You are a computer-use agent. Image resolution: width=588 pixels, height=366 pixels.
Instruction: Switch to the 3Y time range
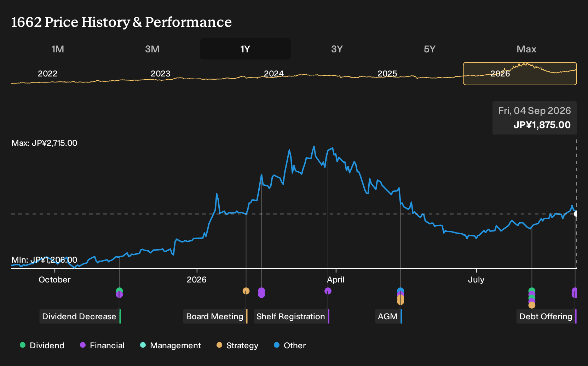(337, 49)
